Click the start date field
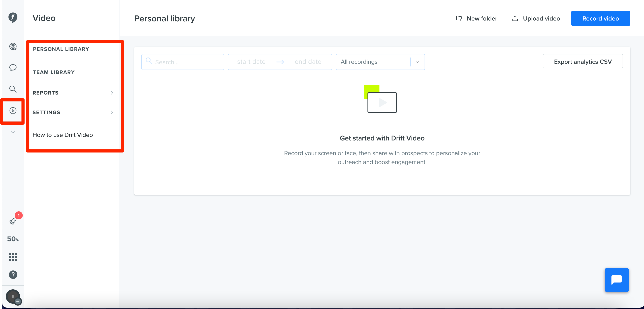The image size is (644, 309). click(251, 62)
